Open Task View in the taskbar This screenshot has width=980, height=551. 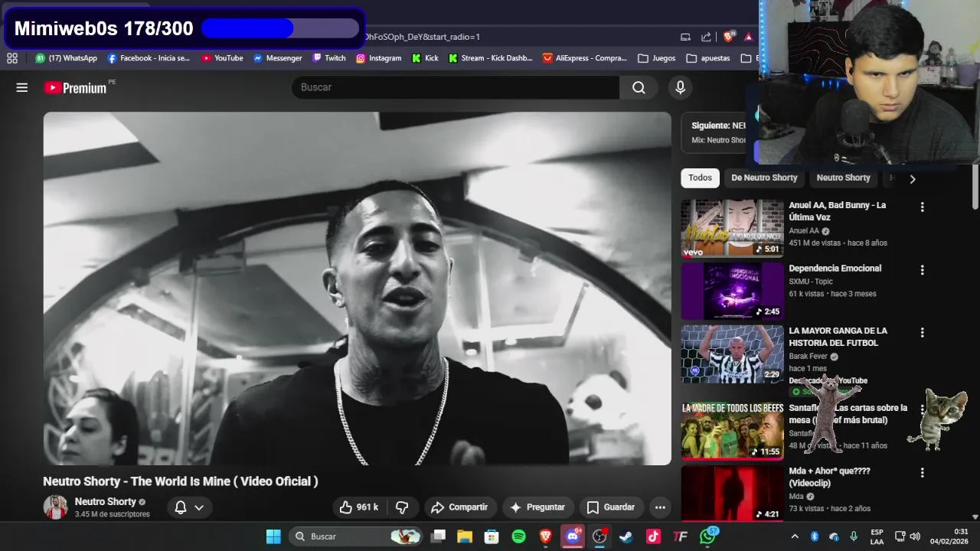pos(438,536)
